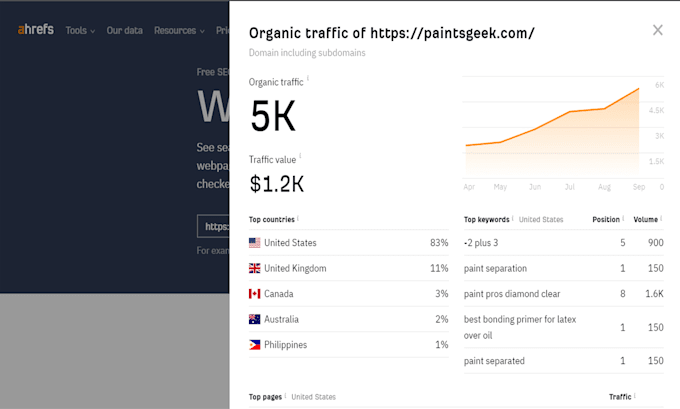Open the Tools dropdown menu
Image resolution: width=680 pixels, height=409 pixels.
(80, 30)
